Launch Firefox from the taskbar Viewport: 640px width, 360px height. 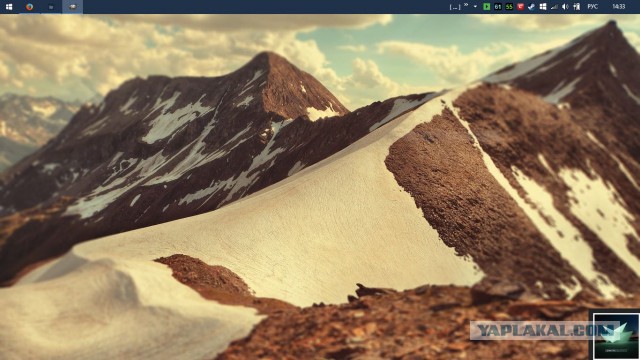click(x=29, y=7)
